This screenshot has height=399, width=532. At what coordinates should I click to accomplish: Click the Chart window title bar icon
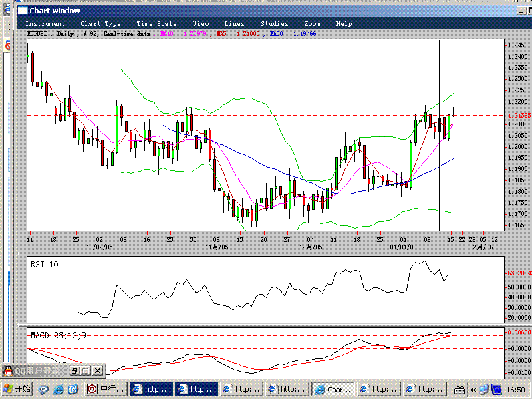[x=23, y=11]
